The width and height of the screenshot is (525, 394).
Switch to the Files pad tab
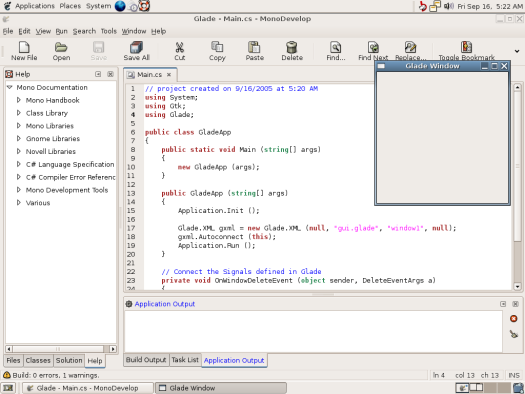click(13, 360)
